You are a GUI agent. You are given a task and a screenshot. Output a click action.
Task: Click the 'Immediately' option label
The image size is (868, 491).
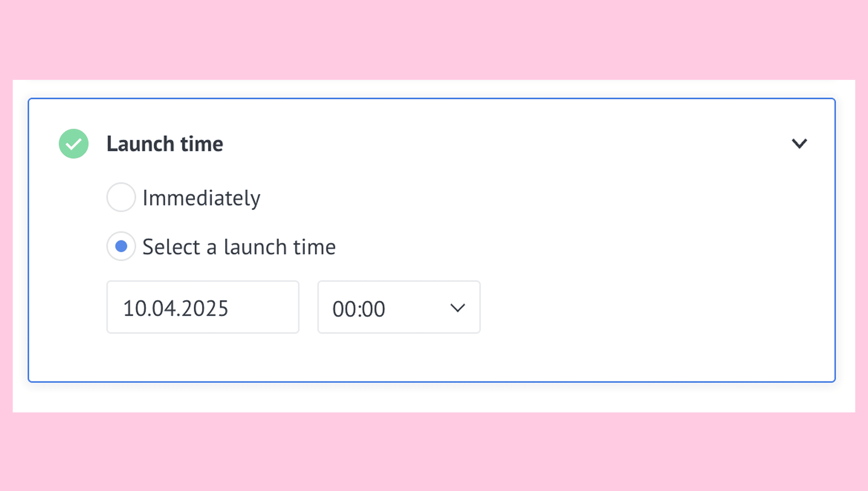(201, 198)
